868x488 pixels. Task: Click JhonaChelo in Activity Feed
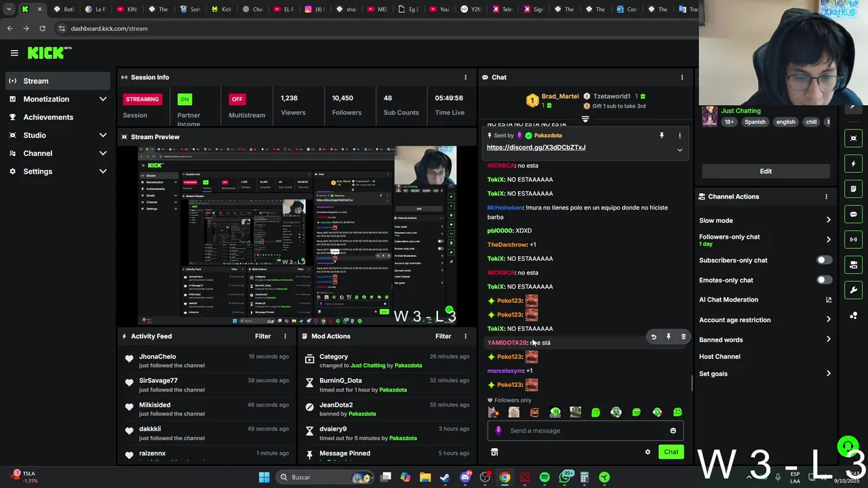[157, 357]
